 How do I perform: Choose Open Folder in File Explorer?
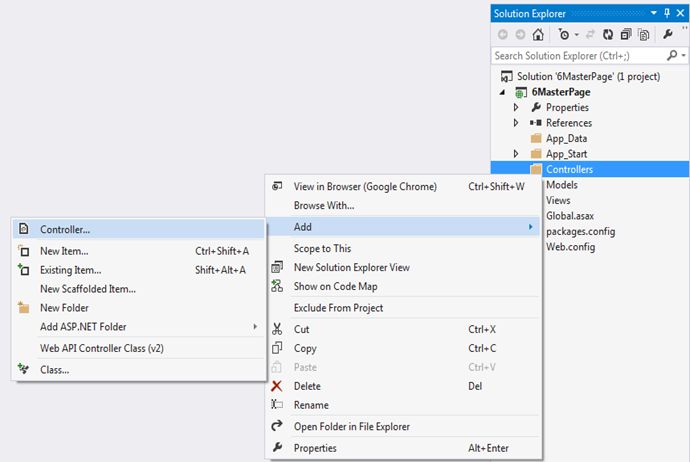pyautogui.click(x=404, y=427)
